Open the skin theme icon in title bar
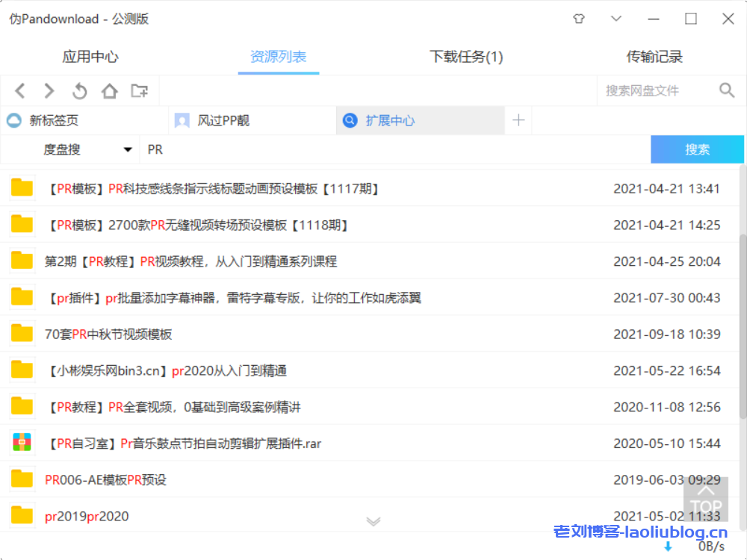The height and width of the screenshot is (560, 747). (579, 19)
